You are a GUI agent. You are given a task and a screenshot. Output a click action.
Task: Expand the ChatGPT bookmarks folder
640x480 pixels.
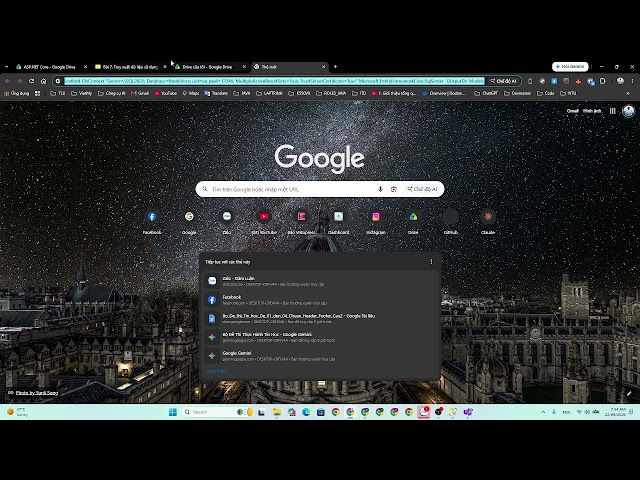486,93
